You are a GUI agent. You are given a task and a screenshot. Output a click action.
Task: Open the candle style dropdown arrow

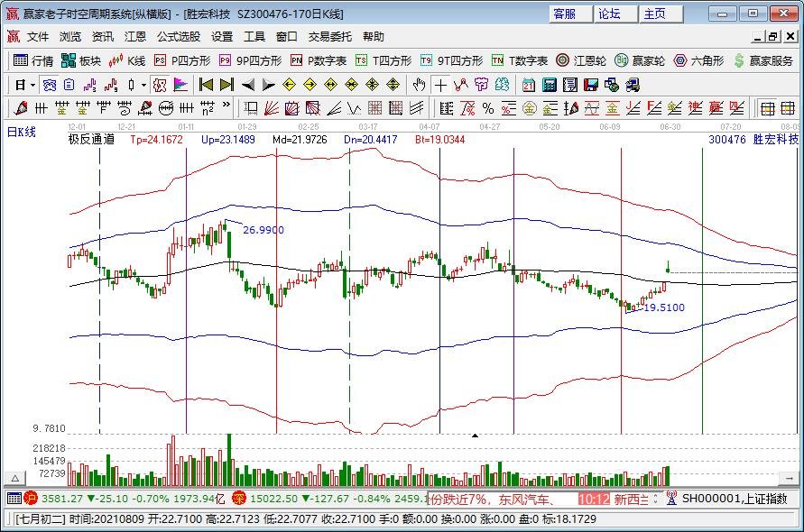tap(143, 85)
